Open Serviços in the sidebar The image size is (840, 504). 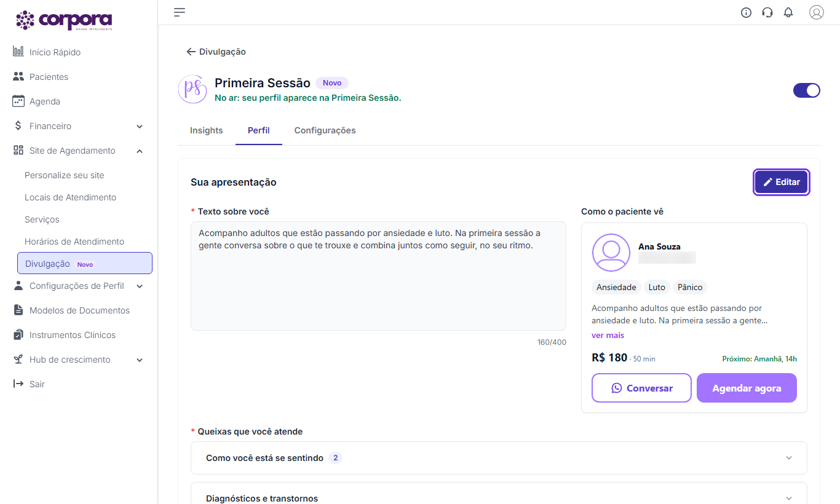pos(42,219)
